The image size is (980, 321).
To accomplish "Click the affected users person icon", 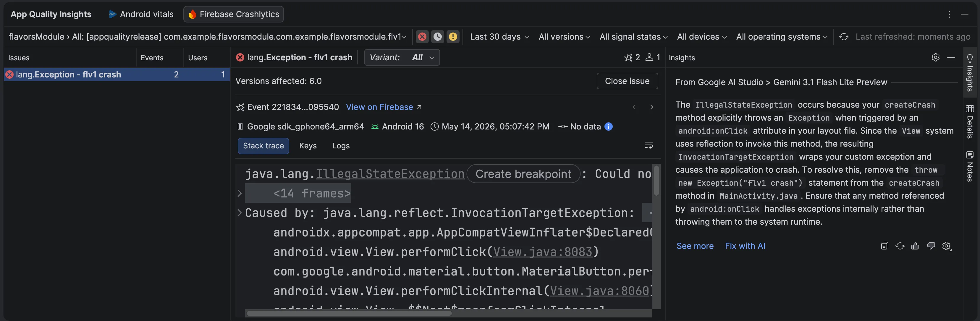I will pyautogui.click(x=649, y=57).
